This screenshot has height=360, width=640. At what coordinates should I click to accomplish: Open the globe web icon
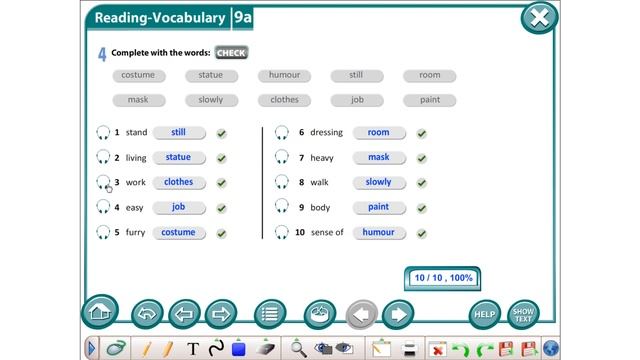tap(551, 349)
